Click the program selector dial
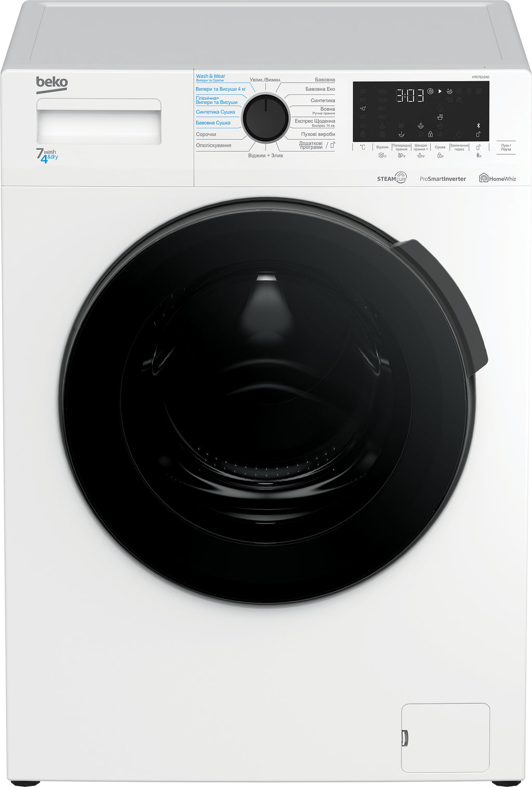Screen dimensions: 532x787 (265, 118)
